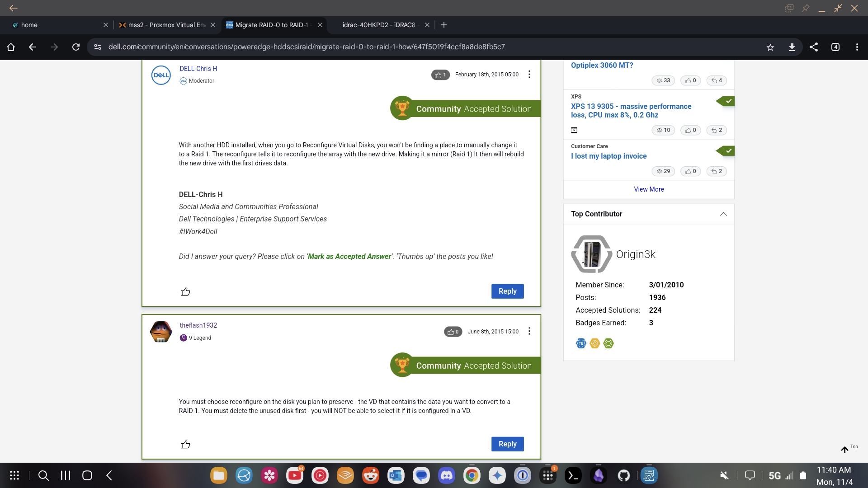Open the tab switcher showing 4 tabs

pyautogui.click(x=835, y=47)
